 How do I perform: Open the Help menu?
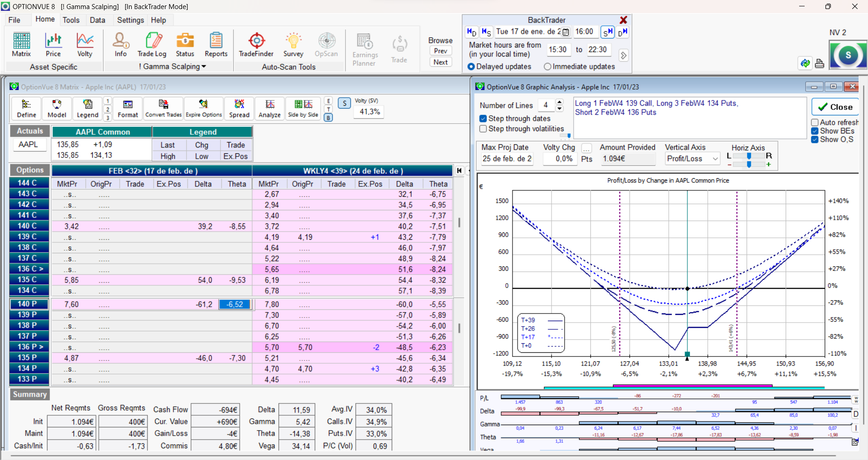tap(158, 20)
